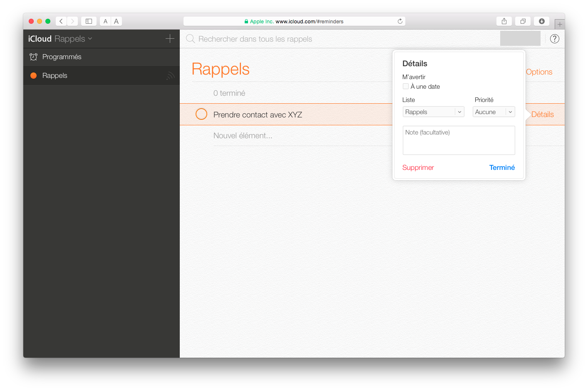
Task: Enable the "À une date" checkbox
Action: click(x=406, y=86)
